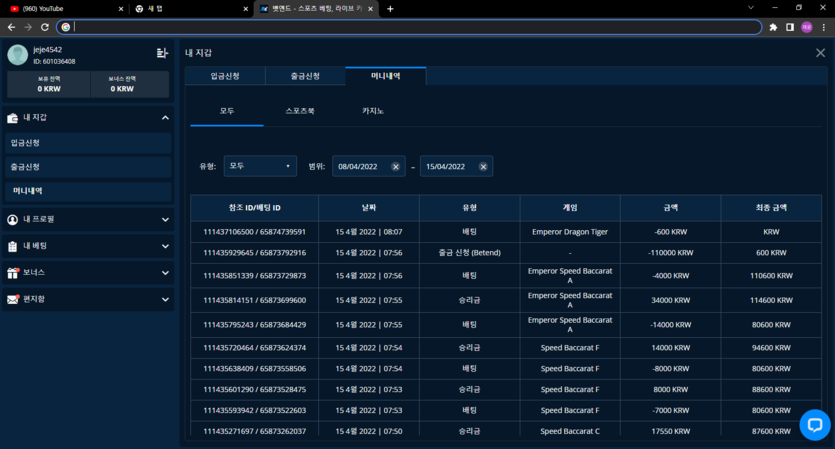Click the 보유 잔액 0 KRW box
Image resolution: width=835 pixels, height=449 pixels.
(49, 84)
